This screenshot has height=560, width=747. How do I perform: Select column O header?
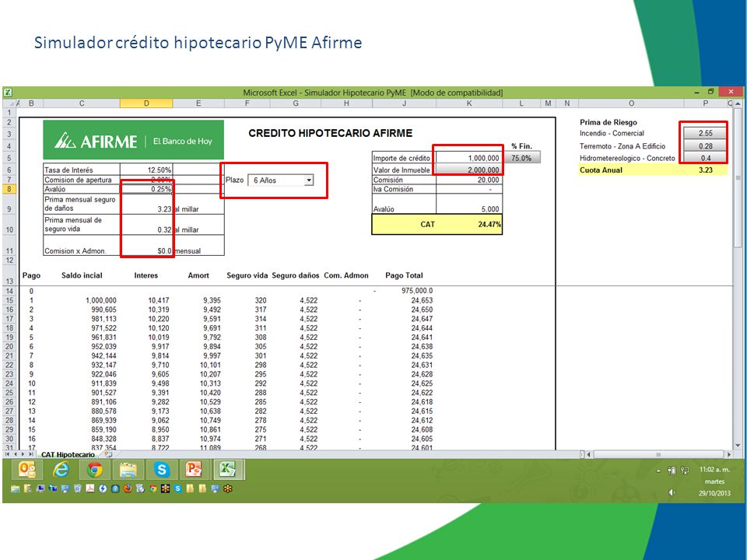tap(631, 103)
